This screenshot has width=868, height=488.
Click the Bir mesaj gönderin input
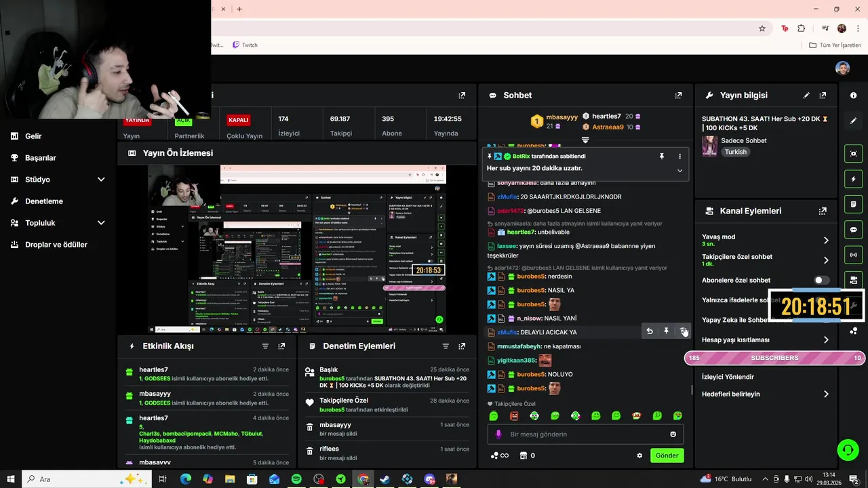pyautogui.click(x=585, y=434)
